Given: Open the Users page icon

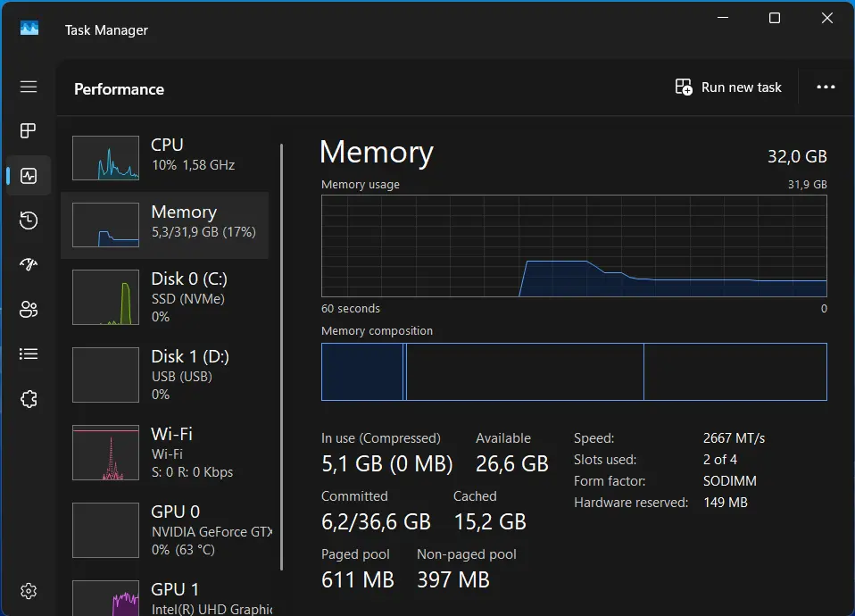Looking at the screenshot, I should click(x=29, y=310).
